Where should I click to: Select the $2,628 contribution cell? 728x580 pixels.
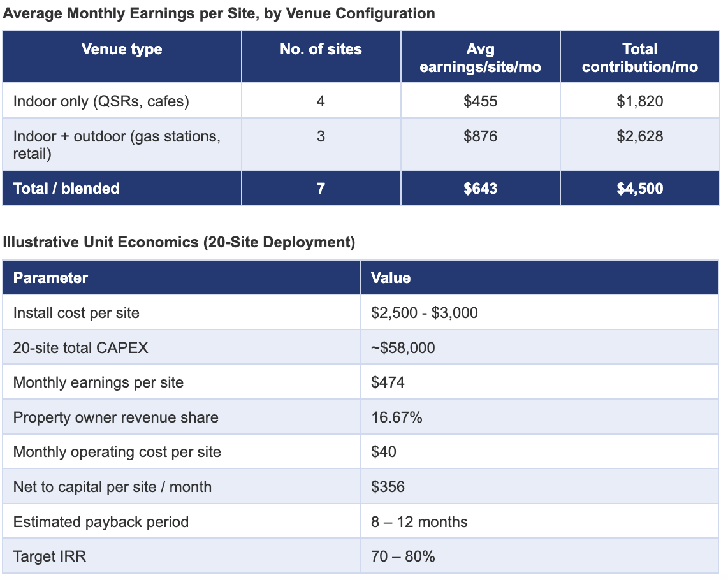(x=640, y=145)
